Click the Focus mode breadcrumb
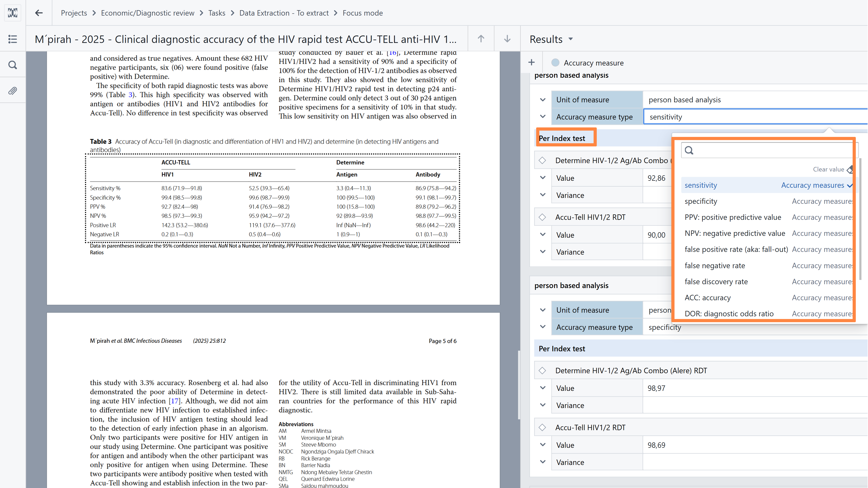Viewport: 868px width, 488px height. [x=363, y=13]
